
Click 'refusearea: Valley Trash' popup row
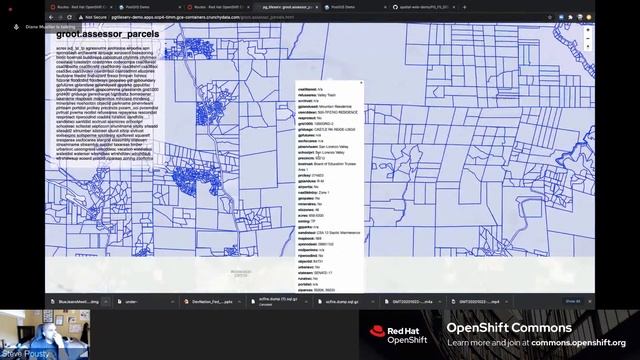point(317,95)
